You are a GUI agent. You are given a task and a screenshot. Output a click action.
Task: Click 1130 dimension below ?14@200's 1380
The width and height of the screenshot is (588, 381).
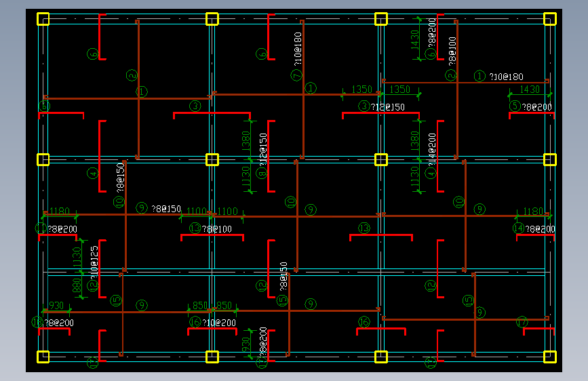[x=414, y=177]
